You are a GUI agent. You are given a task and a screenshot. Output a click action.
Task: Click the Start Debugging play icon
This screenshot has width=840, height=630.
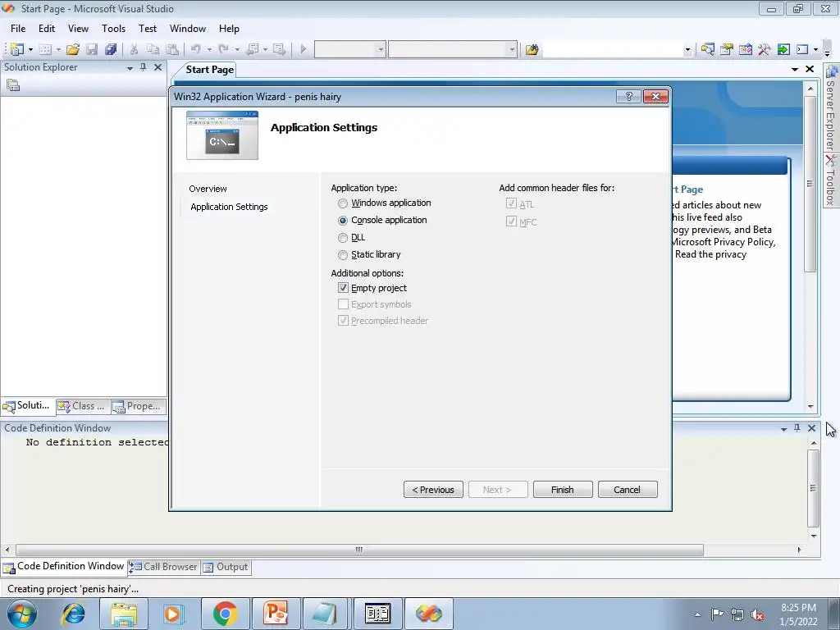click(304, 49)
